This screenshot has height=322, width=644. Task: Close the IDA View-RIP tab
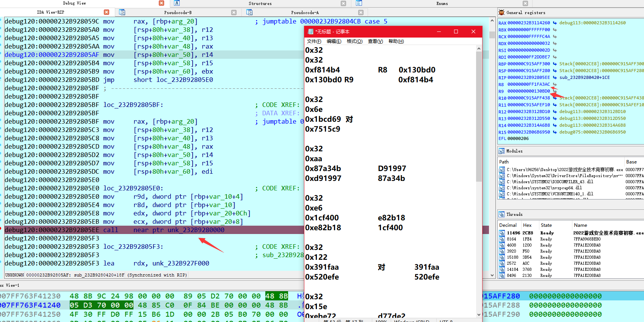coord(107,12)
